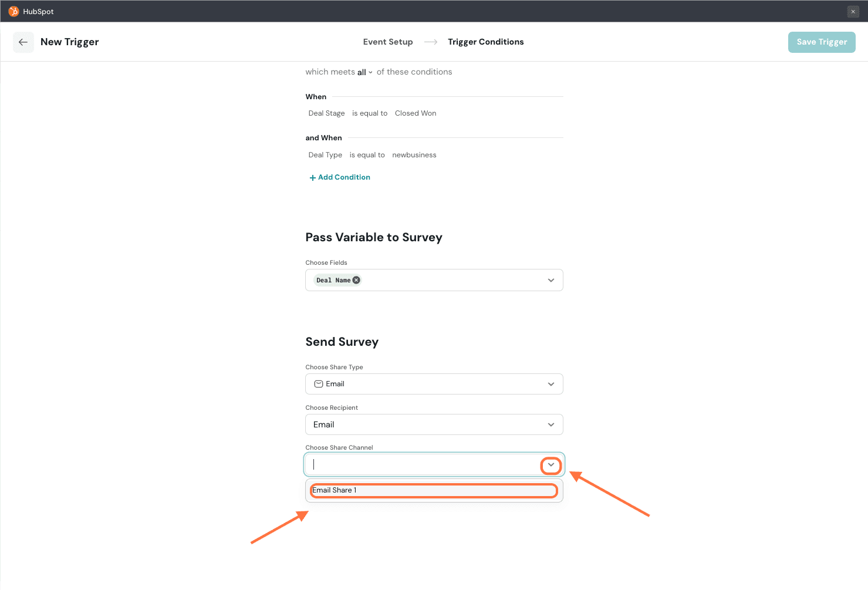Image resolution: width=868 pixels, height=590 pixels.
Task: Open the Trigger Conditions step
Action: 485,42
